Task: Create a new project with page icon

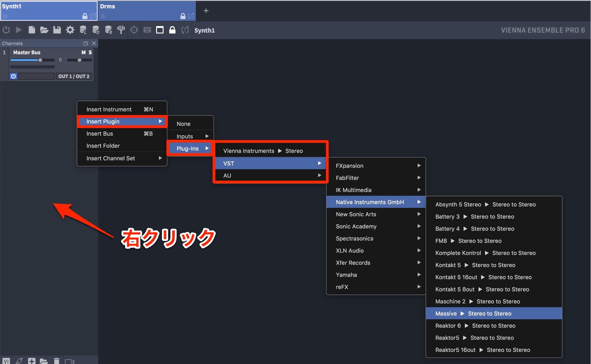Action: point(32,30)
